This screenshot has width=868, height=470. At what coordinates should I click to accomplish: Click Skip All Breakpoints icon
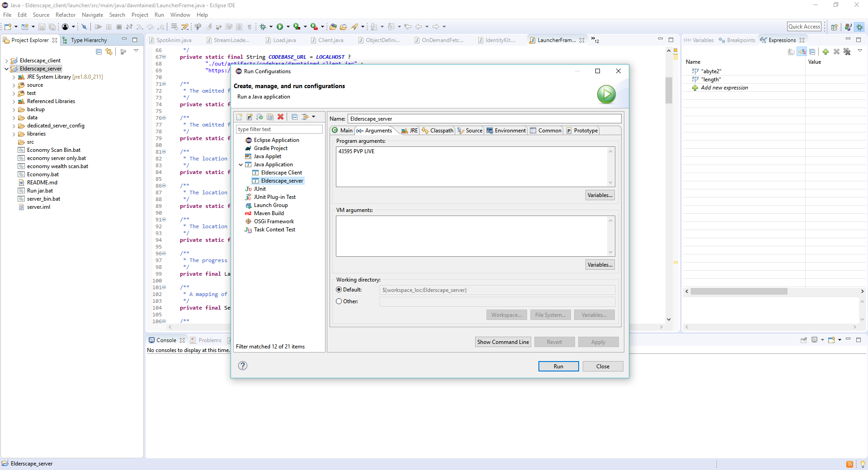pyautogui.click(x=84, y=27)
